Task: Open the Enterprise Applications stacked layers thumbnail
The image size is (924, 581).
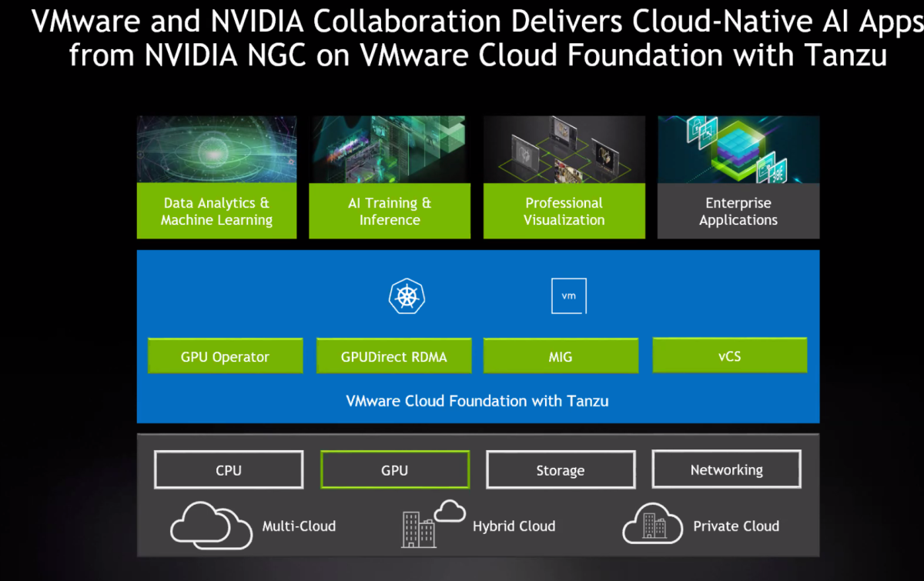Action: [738, 149]
